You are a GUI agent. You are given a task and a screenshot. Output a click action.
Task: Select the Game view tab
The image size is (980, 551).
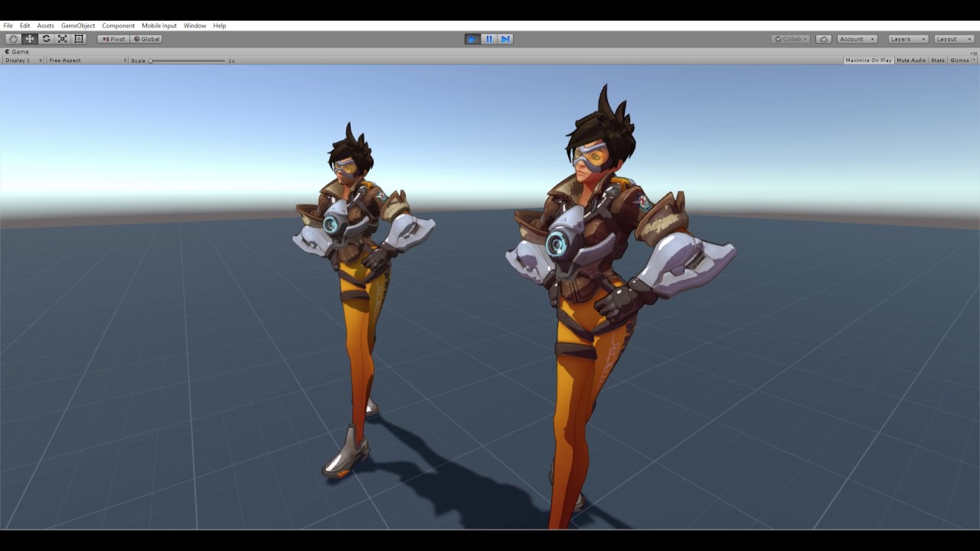[18, 52]
